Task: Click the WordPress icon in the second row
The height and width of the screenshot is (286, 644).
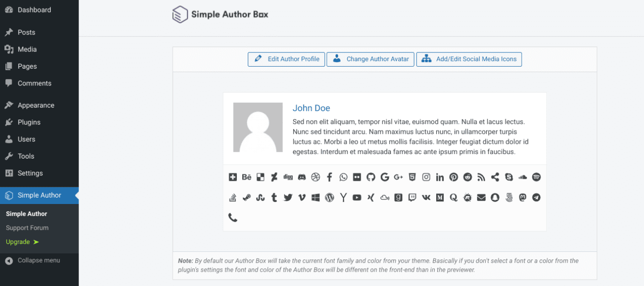Action: (x=329, y=197)
